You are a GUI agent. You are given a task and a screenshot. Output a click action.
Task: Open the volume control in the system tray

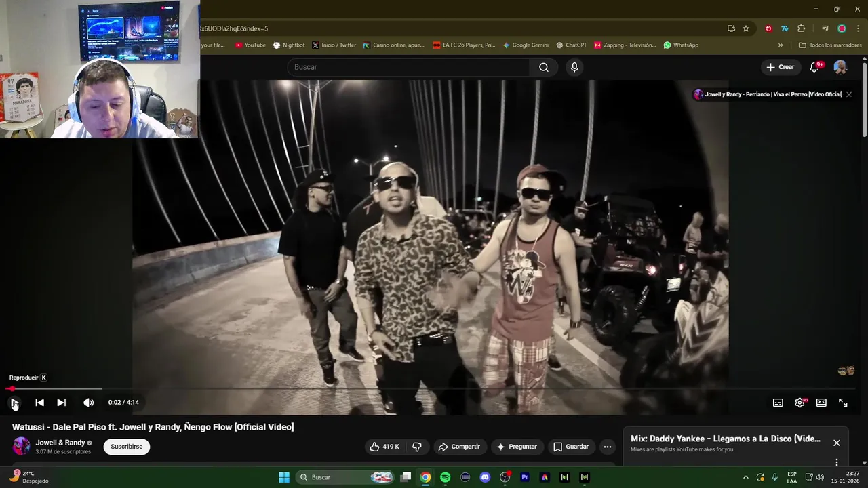point(821,477)
